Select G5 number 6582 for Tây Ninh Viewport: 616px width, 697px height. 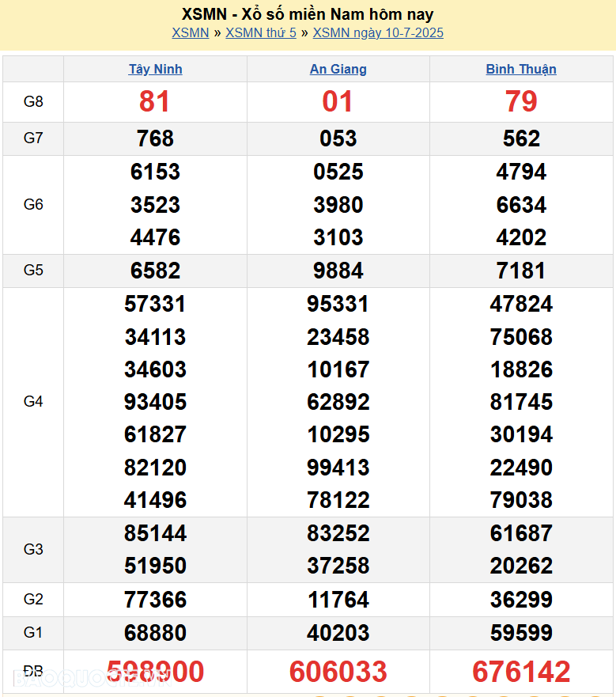pyautogui.click(x=155, y=271)
